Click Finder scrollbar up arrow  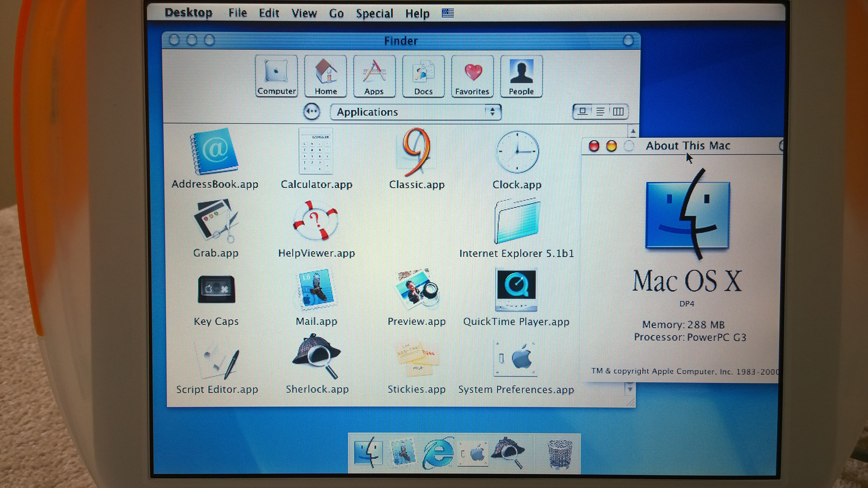pos(633,131)
